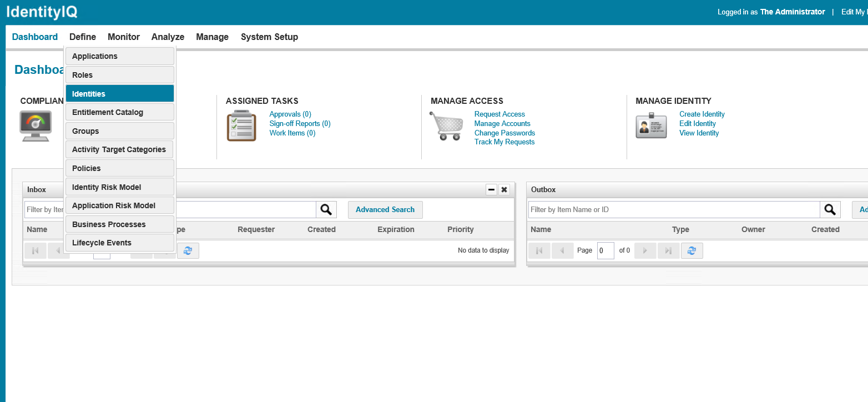Go to first page in Inbox

[36, 250]
